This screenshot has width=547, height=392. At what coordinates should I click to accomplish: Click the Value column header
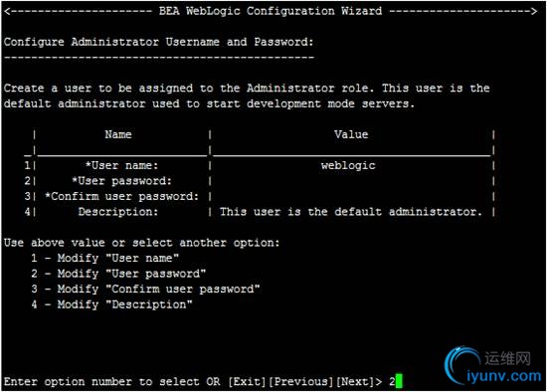(351, 134)
